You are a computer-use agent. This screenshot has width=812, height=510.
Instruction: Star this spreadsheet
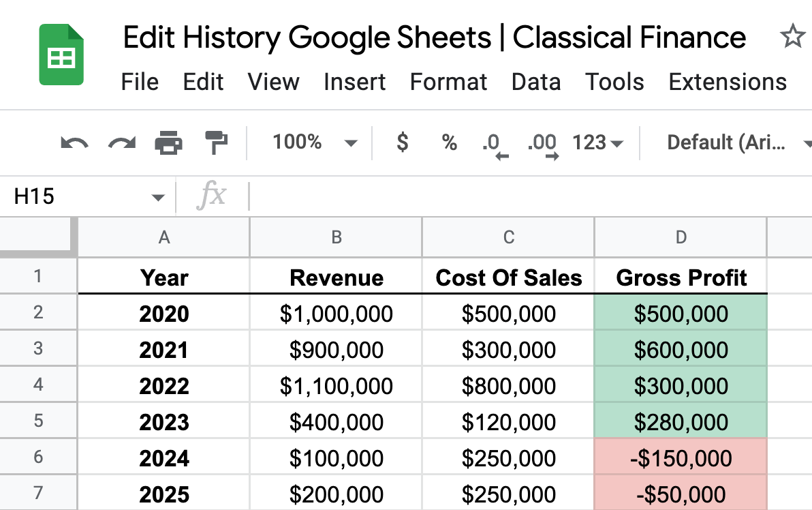(x=793, y=37)
